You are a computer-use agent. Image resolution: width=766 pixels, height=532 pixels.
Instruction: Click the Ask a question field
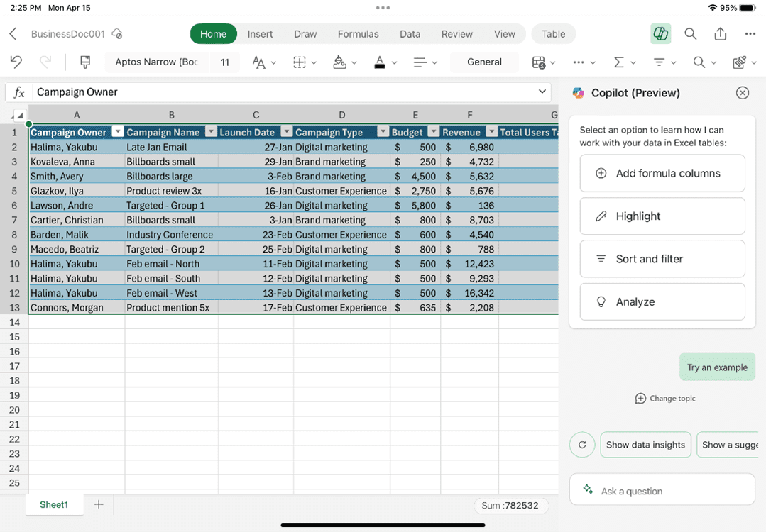pos(662,490)
